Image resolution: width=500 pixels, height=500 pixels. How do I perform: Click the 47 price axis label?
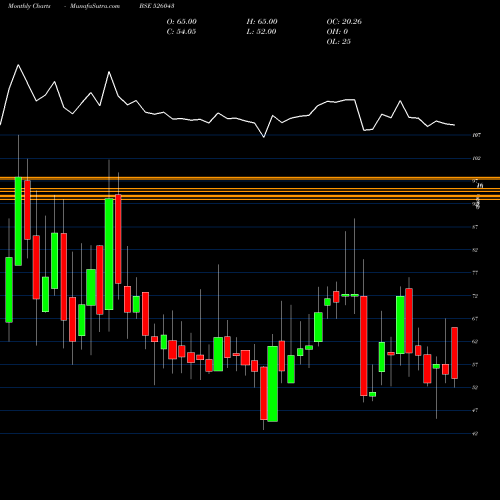(x=475, y=410)
